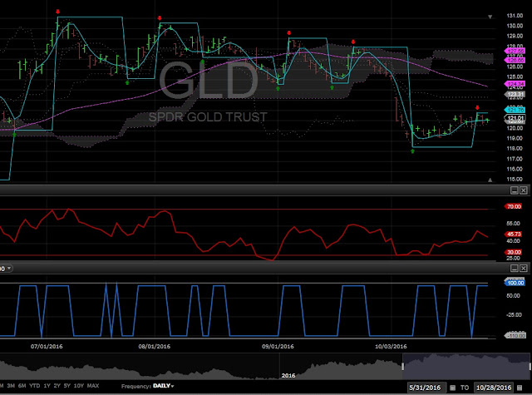
Task: Switch to the YTD range
Action: (35, 386)
